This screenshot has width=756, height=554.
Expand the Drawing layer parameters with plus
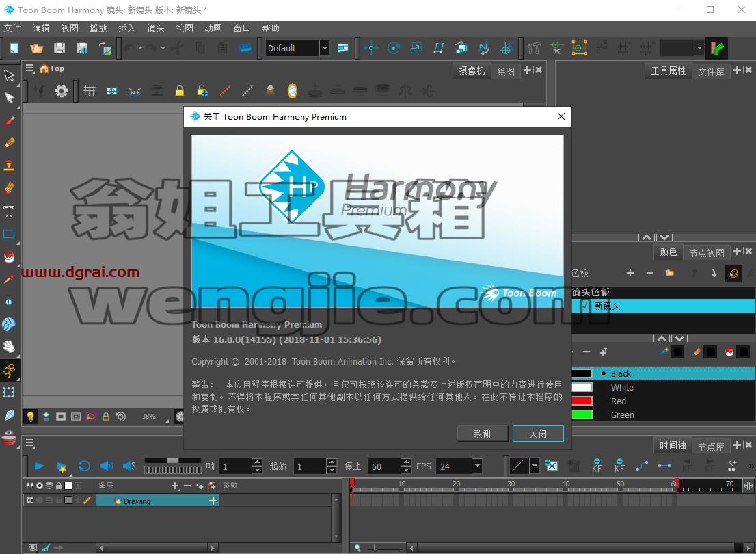pyautogui.click(x=213, y=501)
